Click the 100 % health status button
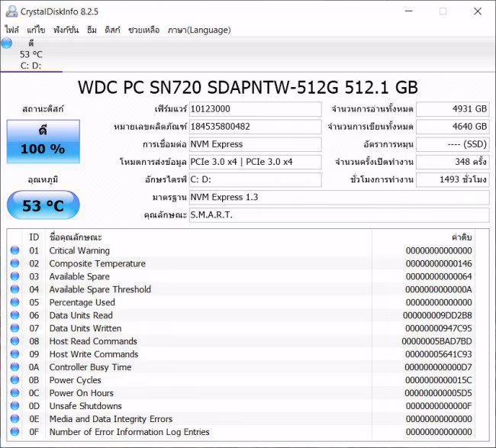496x448 pixels. [43, 141]
